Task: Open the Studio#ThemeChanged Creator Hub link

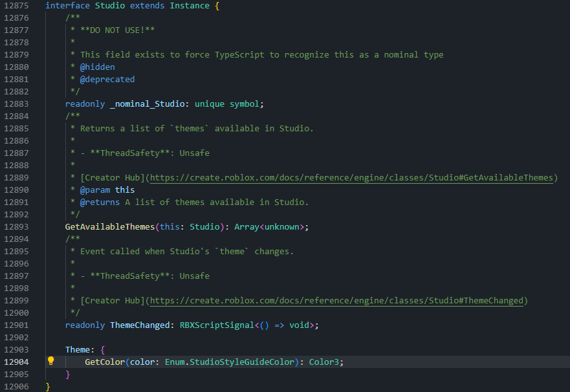Action: (336, 300)
